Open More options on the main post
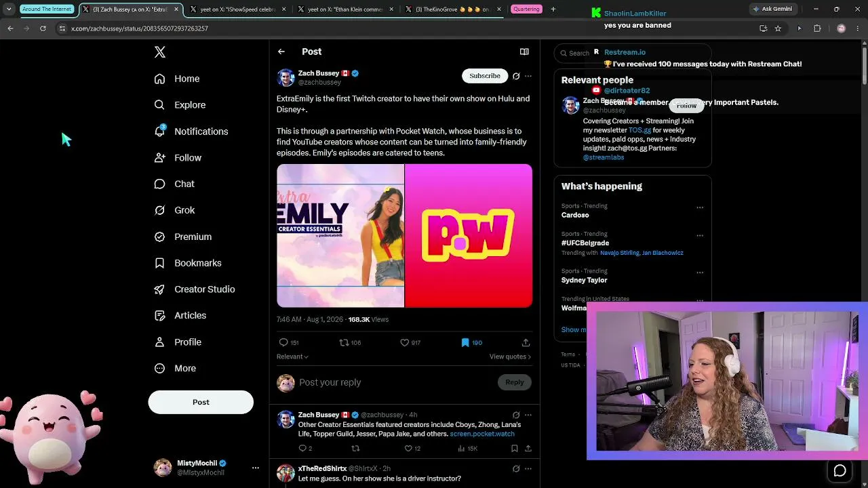868x488 pixels. coord(528,76)
